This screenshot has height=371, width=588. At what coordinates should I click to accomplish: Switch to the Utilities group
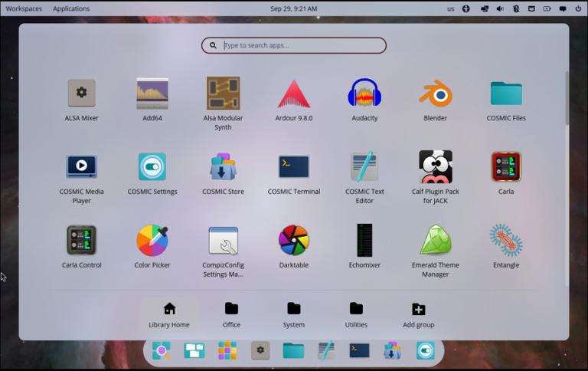(x=356, y=315)
